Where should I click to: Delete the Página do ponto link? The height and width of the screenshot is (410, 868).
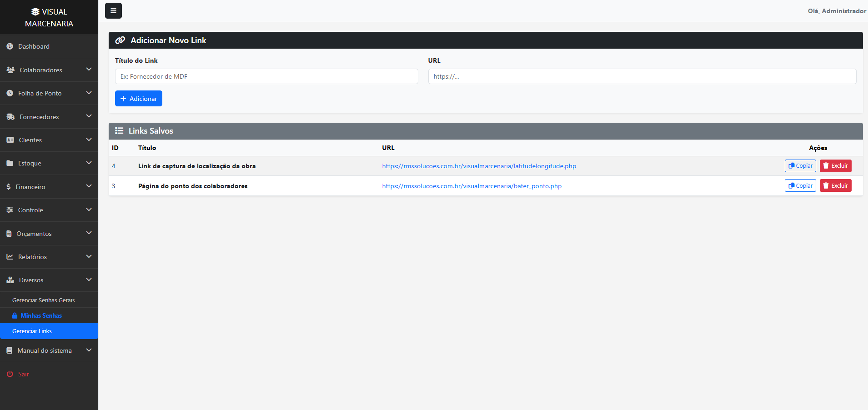point(836,186)
